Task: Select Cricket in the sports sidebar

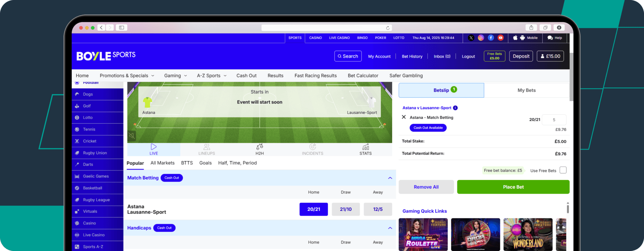Action: [x=98, y=141]
